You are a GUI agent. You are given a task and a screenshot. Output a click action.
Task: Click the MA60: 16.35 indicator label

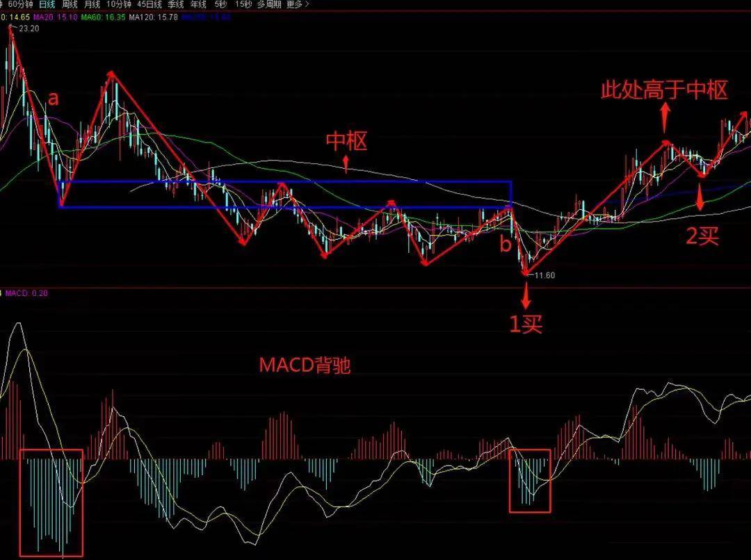pyautogui.click(x=104, y=17)
